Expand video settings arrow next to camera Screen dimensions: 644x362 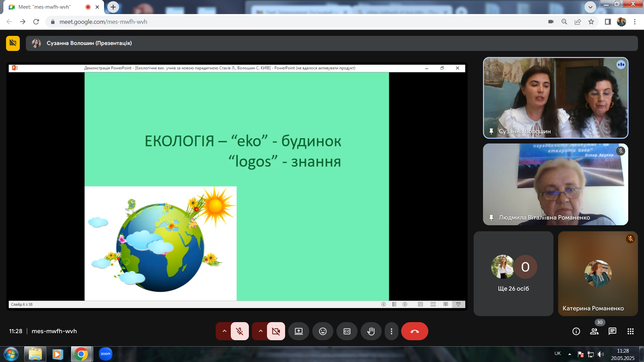(x=261, y=331)
